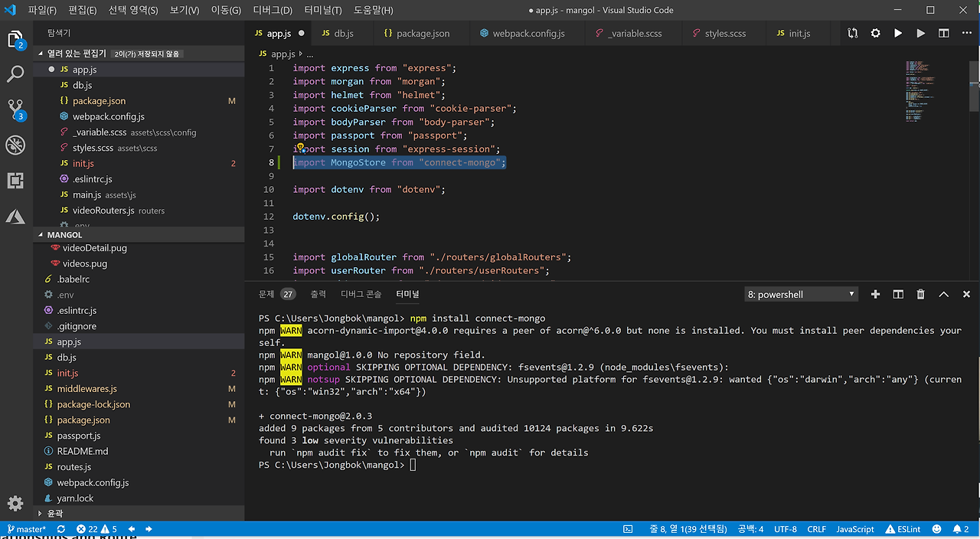
Task: Click the dimmed gray play icon
Action: (x=921, y=34)
